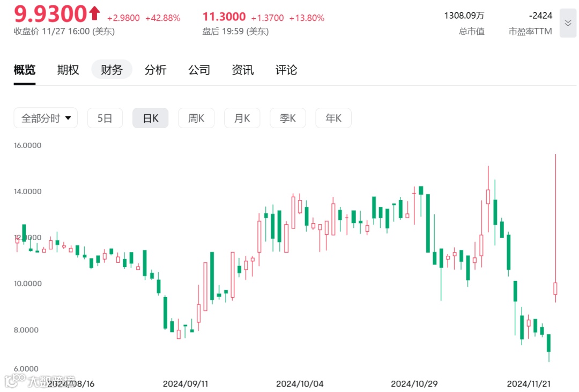Click the 收盘价 11/27 16:00 timestamp

pyautogui.click(x=64, y=32)
